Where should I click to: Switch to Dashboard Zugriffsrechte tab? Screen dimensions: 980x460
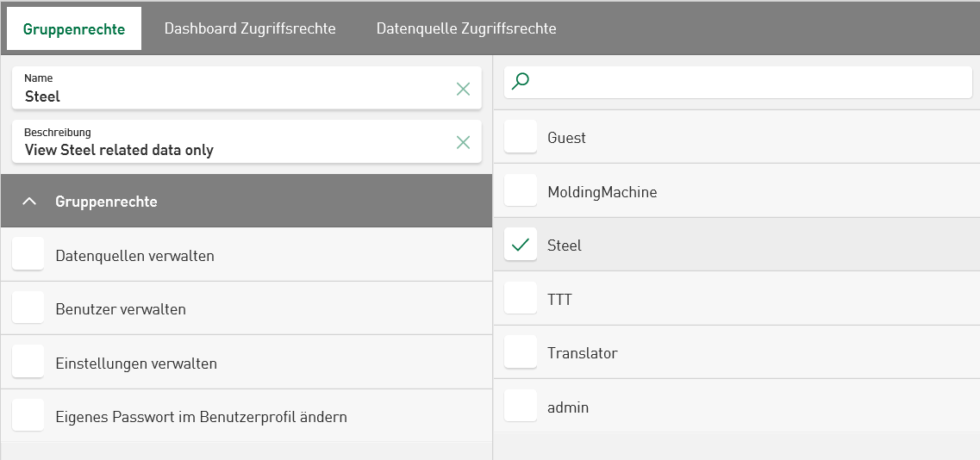click(250, 28)
